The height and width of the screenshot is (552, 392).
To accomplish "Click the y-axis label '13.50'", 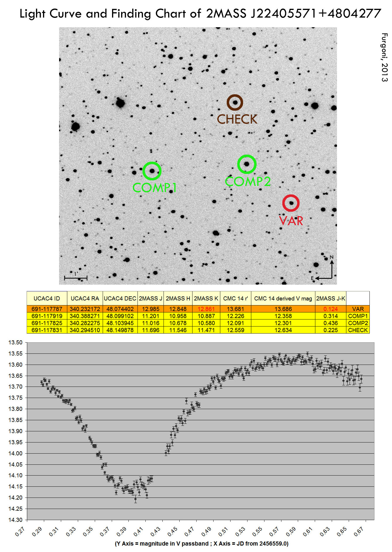I will (x=15, y=342).
